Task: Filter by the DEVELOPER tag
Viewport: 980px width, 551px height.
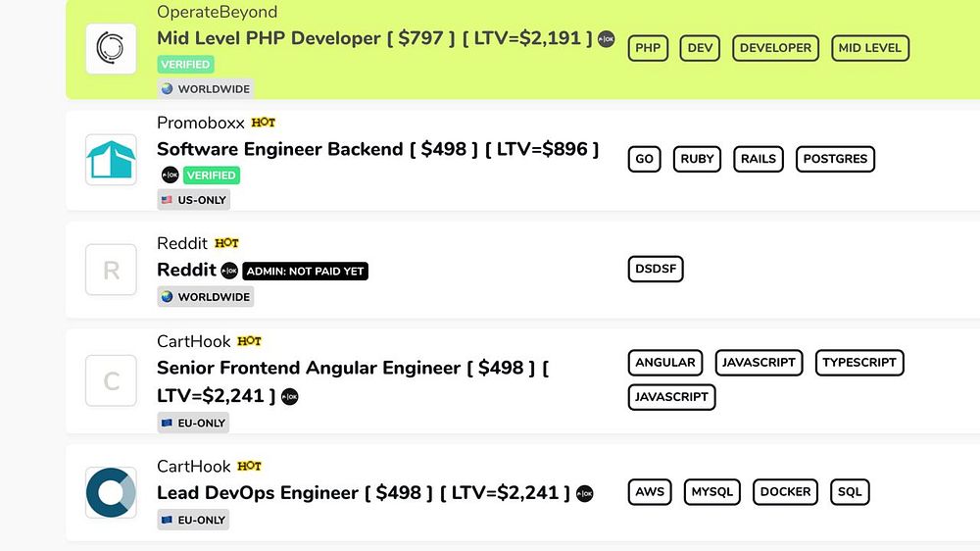Action: coord(775,48)
